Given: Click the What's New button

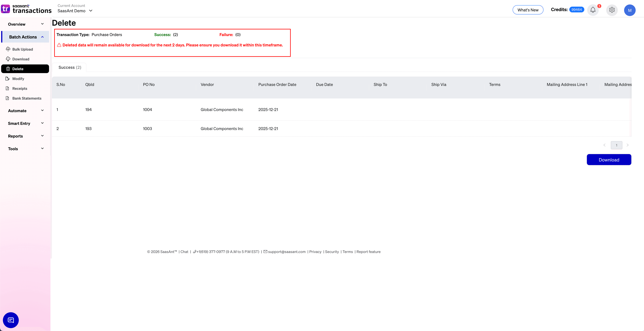Looking at the screenshot, I should [x=528, y=10].
